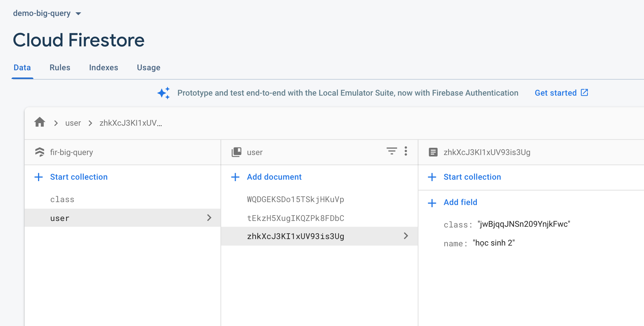Click the database icon next to fir-big-query
Screen dimensions: 644x326
[x=39, y=152]
